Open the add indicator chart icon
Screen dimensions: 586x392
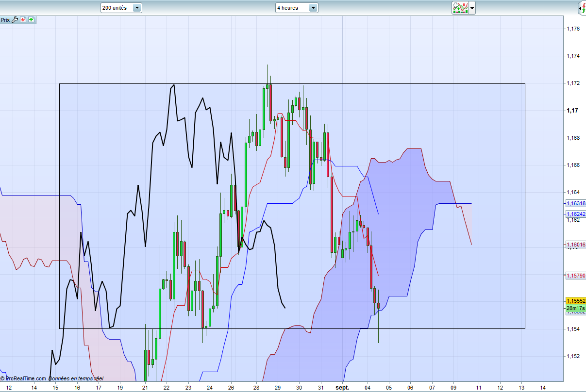click(460, 8)
